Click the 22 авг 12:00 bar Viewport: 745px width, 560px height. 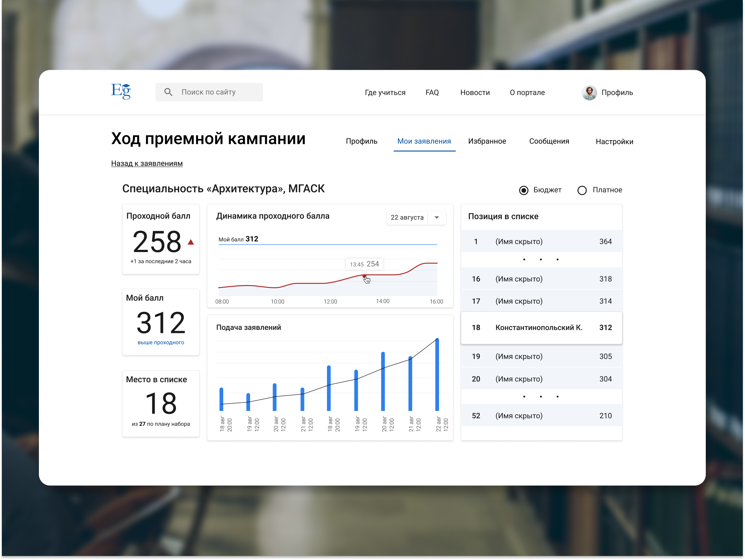[x=437, y=375]
